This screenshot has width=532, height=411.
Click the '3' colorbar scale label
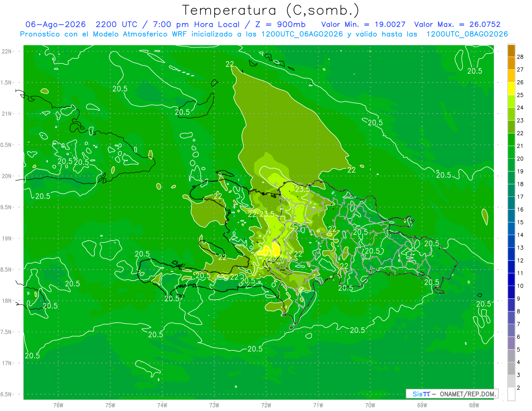tap(519, 375)
